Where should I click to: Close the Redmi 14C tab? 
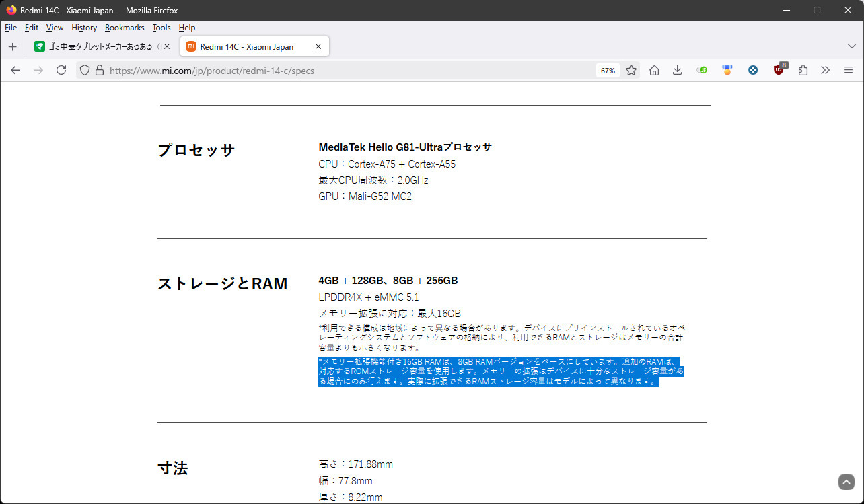coord(318,47)
